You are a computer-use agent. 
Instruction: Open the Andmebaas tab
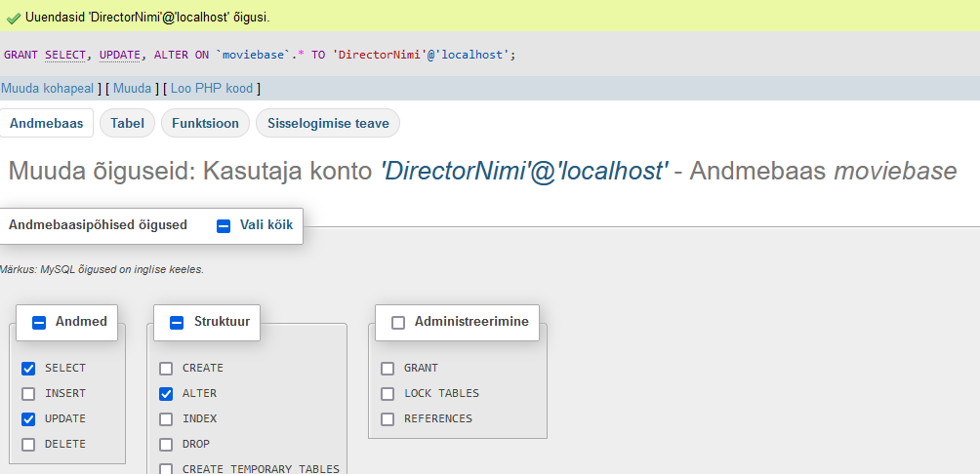[46, 123]
